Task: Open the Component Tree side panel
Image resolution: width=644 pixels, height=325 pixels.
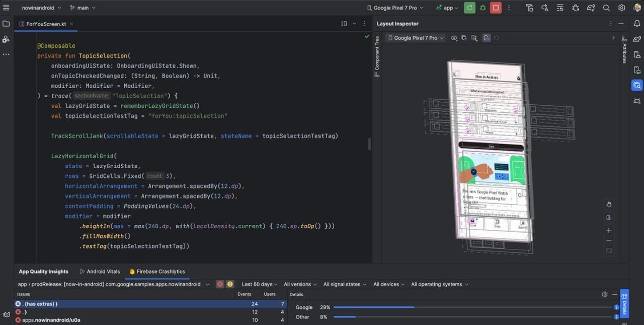Action: click(377, 56)
